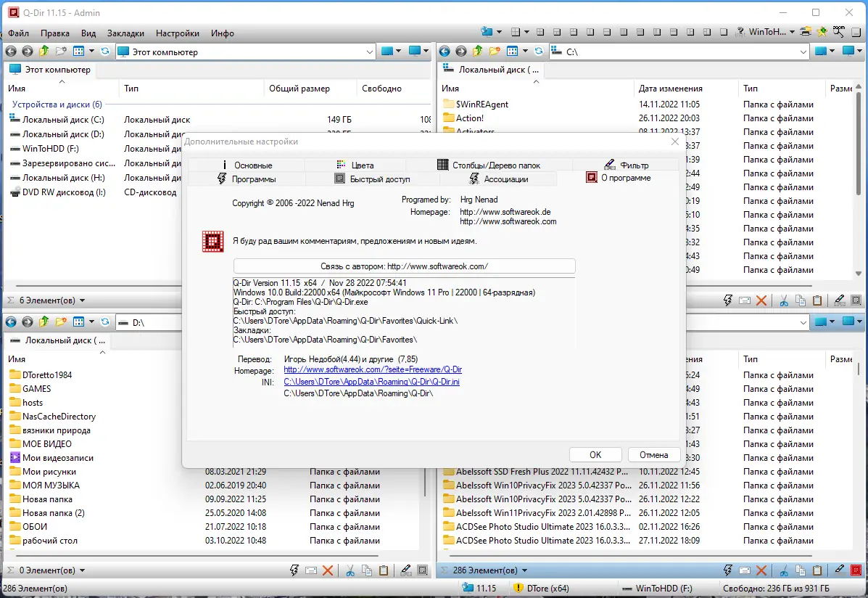Viewport: 868px width, 598px height.
Task: Click paste clipboard icon in top-right pane bar
Action: click(817, 300)
